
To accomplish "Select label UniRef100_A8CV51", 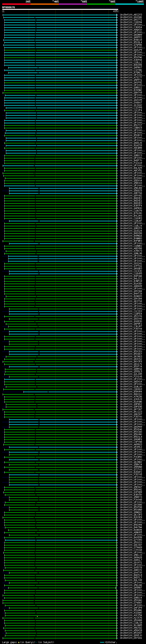I will coord(131,170).
